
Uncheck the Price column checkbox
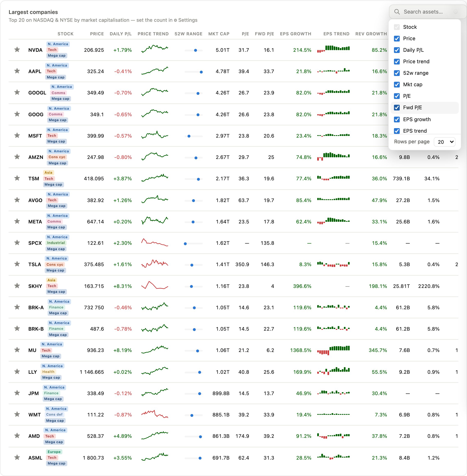pos(397,39)
